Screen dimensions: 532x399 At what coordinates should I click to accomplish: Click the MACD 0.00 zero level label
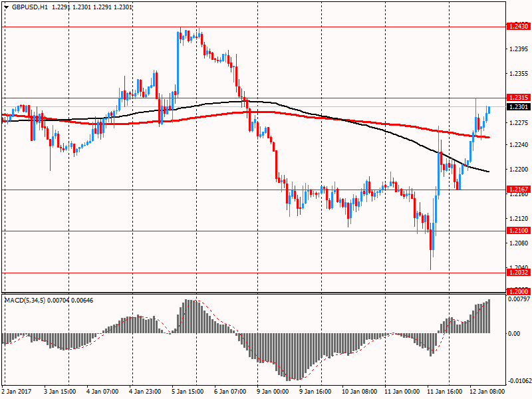tap(514, 334)
